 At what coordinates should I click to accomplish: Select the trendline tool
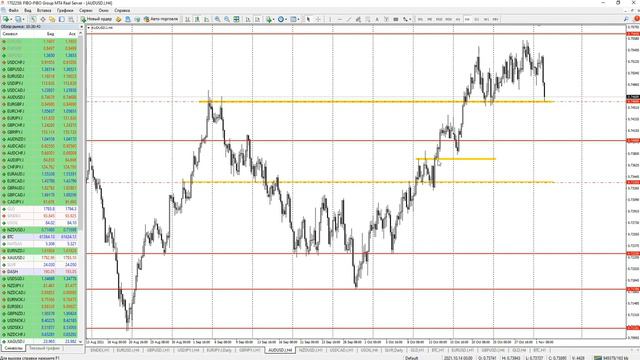coord(349,19)
